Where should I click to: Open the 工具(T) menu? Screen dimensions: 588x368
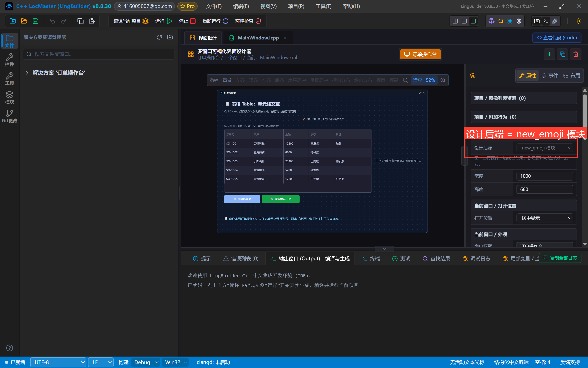324,6
